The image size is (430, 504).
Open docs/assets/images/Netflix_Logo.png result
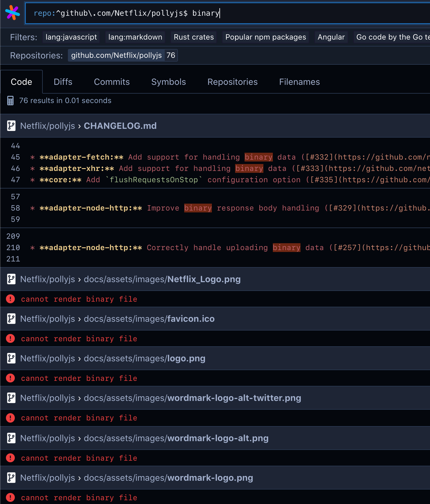162,279
